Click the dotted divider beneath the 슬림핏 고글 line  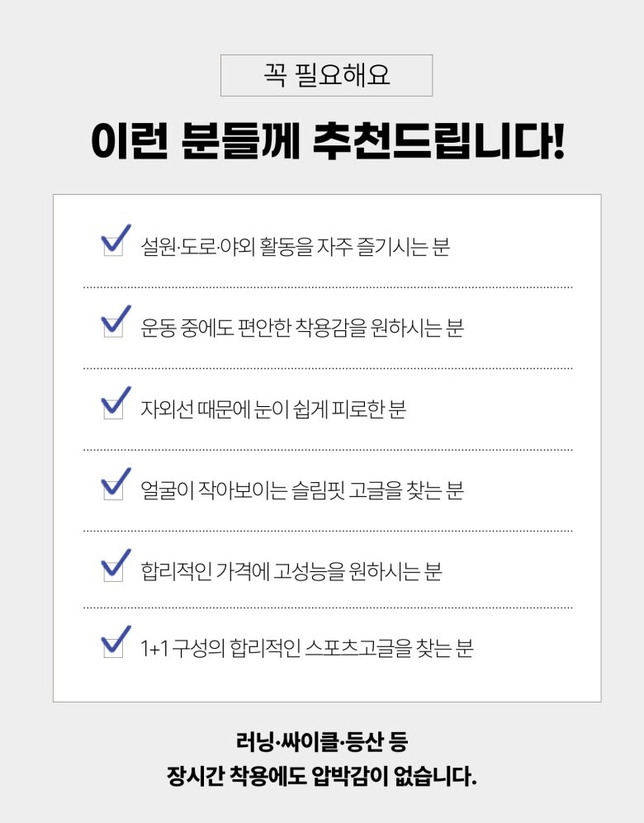[328, 531]
